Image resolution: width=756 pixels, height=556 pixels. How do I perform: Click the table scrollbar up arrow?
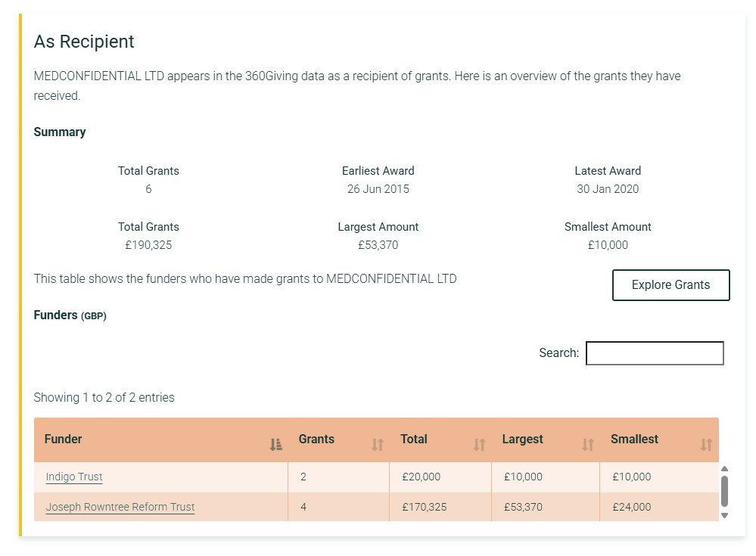pyautogui.click(x=724, y=469)
